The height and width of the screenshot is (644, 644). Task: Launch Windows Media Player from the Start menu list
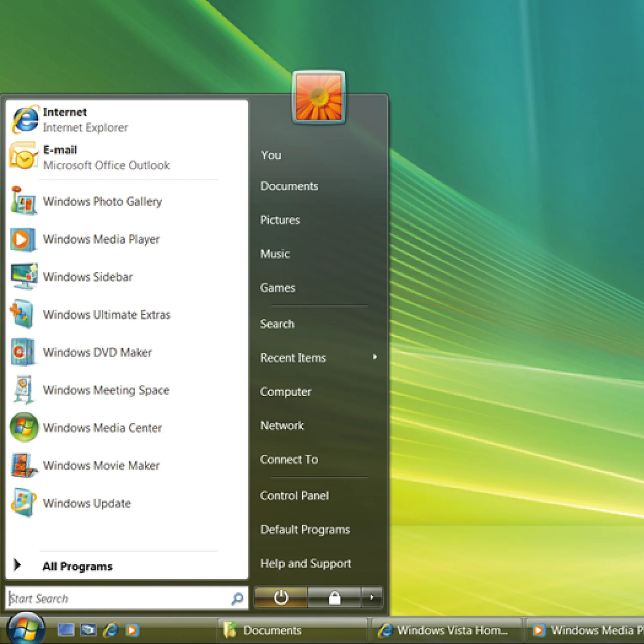[127, 239]
